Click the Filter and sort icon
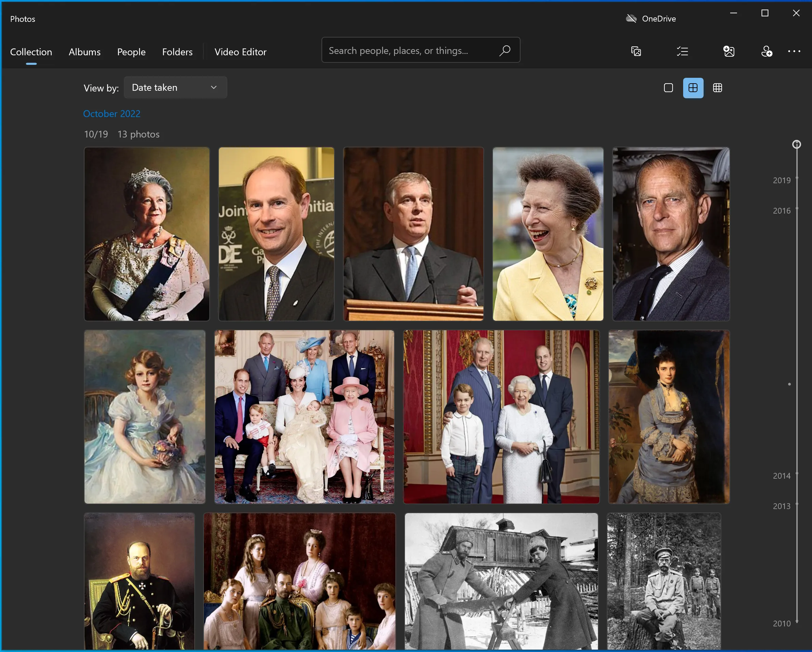The height and width of the screenshot is (652, 812). point(682,51)
